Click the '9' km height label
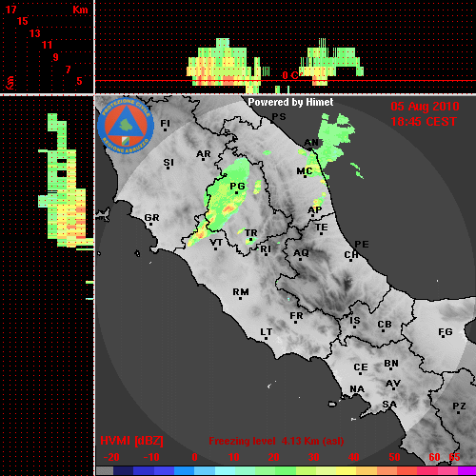 56,57
